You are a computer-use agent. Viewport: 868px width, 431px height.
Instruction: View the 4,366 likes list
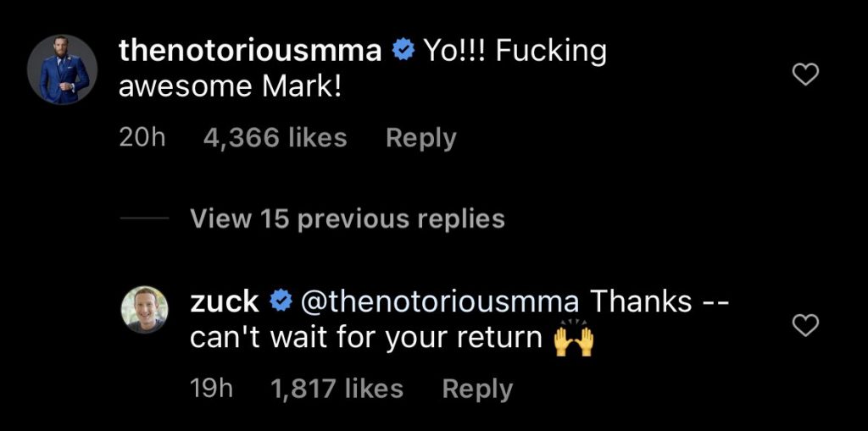[x=275, y=138]
